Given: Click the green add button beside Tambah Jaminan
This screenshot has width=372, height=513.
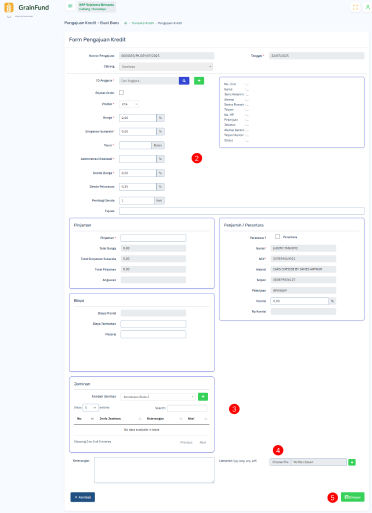Looking at the screenshot, I should point(203,397).
